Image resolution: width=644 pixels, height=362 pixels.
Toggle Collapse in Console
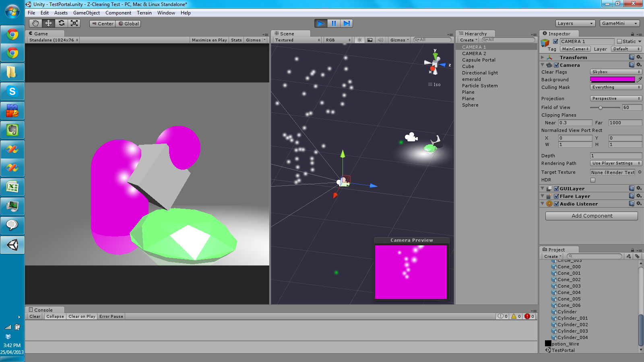pyautogui.click(x=55, y=316)
